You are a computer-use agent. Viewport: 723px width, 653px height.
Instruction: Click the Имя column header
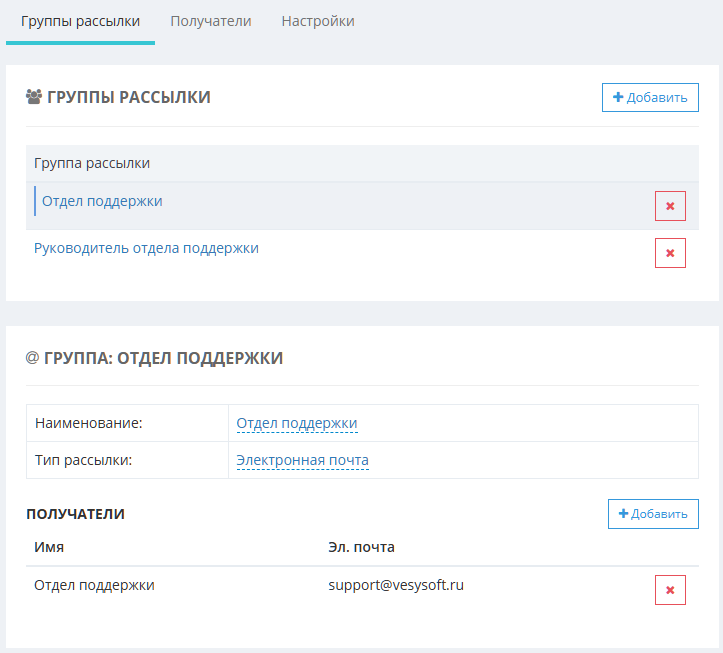(49, 547)
